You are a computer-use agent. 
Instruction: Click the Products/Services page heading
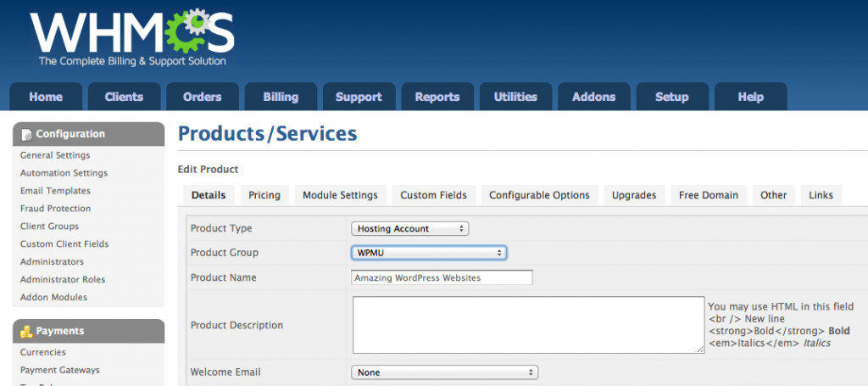click(267, 134)
